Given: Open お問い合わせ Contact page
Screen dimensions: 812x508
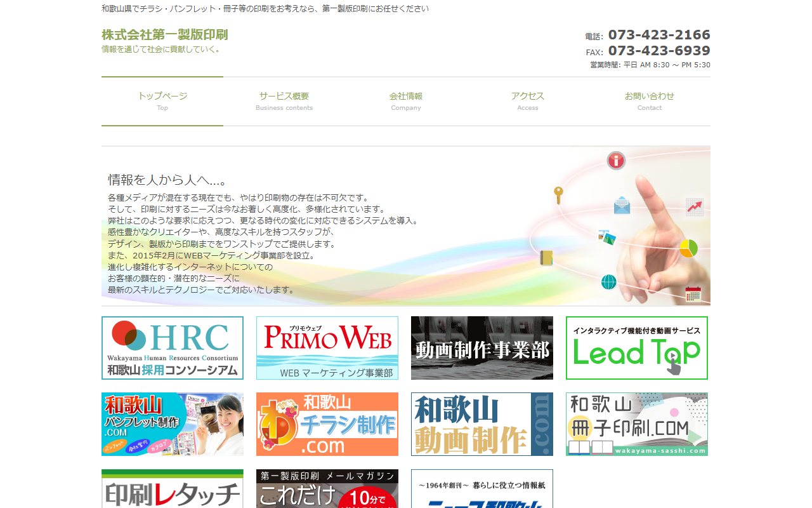Looking at the screenshot, I should coord(649,101).
